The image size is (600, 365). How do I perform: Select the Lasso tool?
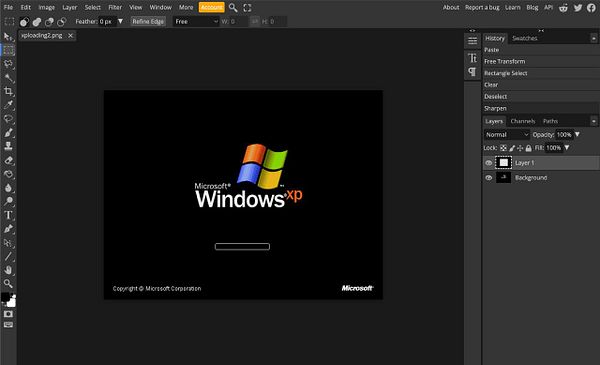coord(8,64)
